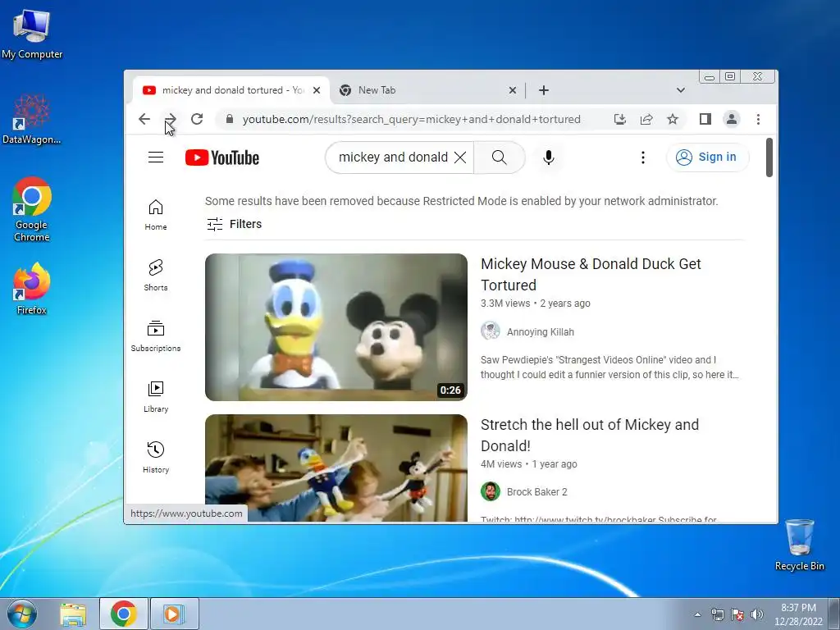Click the Chrome address bar URL
The height and width of the screenshot is (630, 840).
(x=411, y=119)
